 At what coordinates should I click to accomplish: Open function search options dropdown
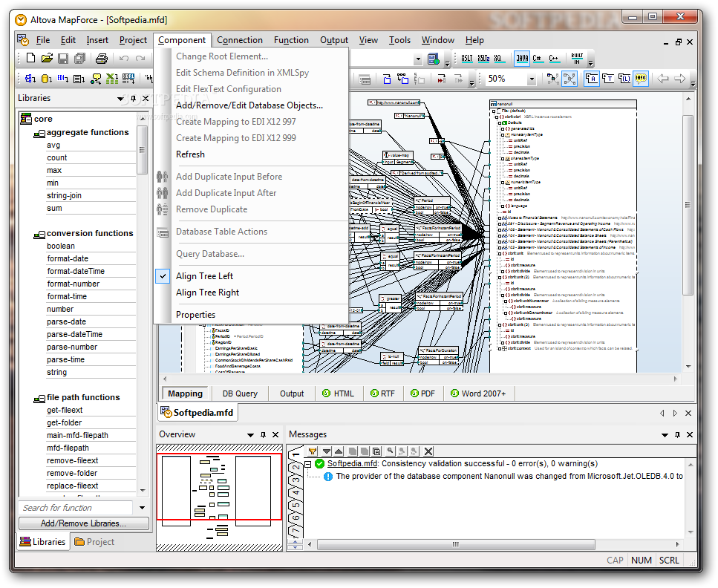143,508
